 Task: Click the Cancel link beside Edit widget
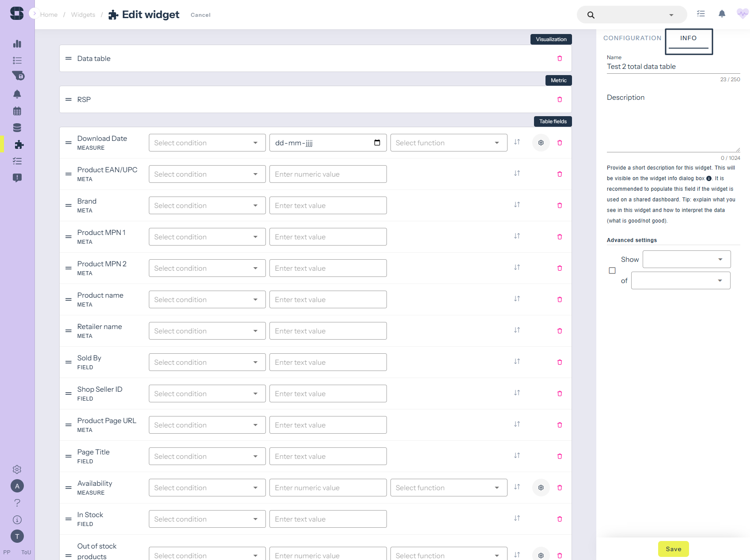click(x=201, y=15)
